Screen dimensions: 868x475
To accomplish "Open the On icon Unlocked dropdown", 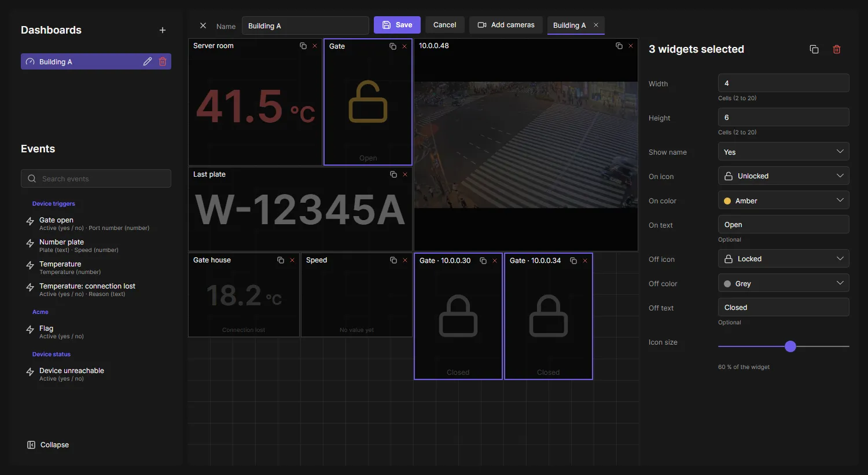I will tap(784, 176).
